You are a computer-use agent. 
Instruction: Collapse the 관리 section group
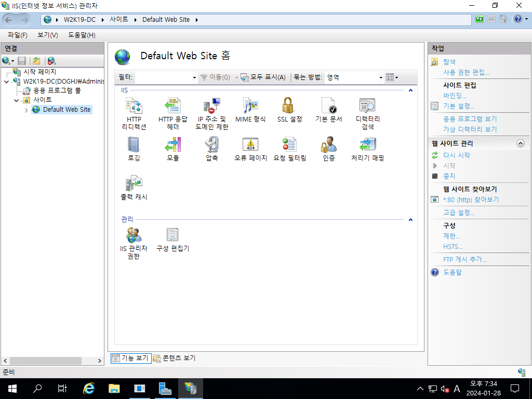coord(410,220)
